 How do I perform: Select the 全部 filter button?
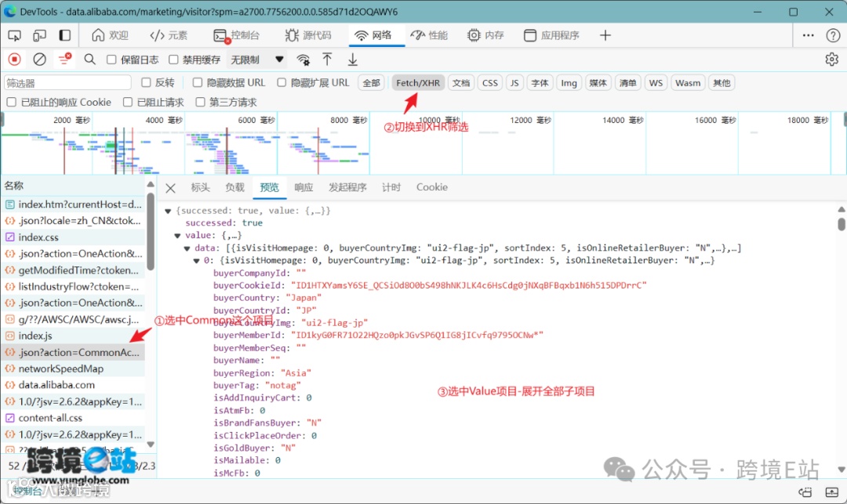[x=372, y=83]
